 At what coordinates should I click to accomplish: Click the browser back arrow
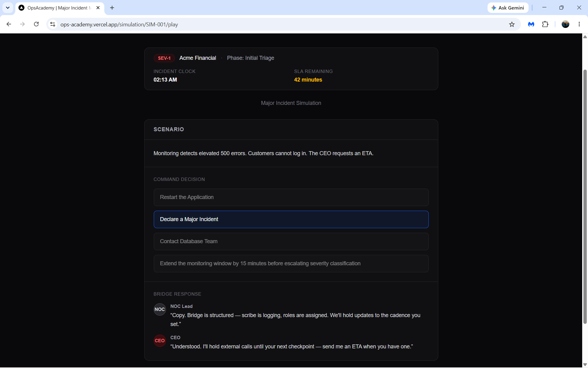click(x=9, y=24)
